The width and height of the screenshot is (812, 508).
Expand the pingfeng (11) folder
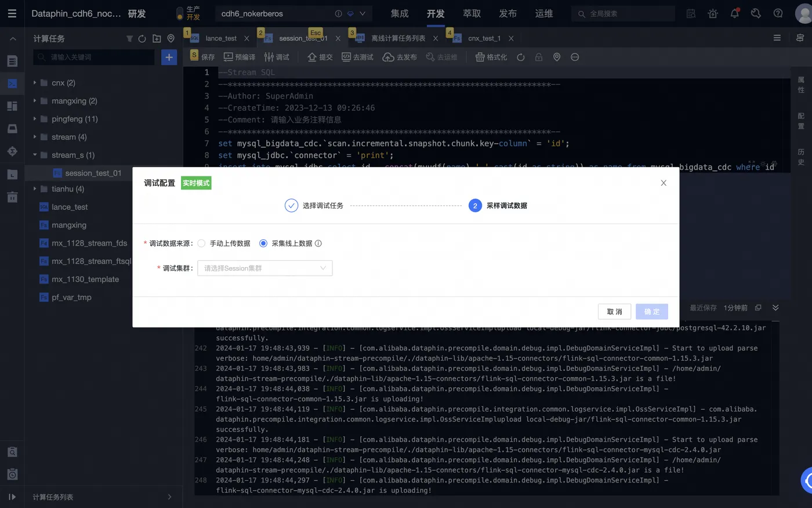(x=35, y=118)
